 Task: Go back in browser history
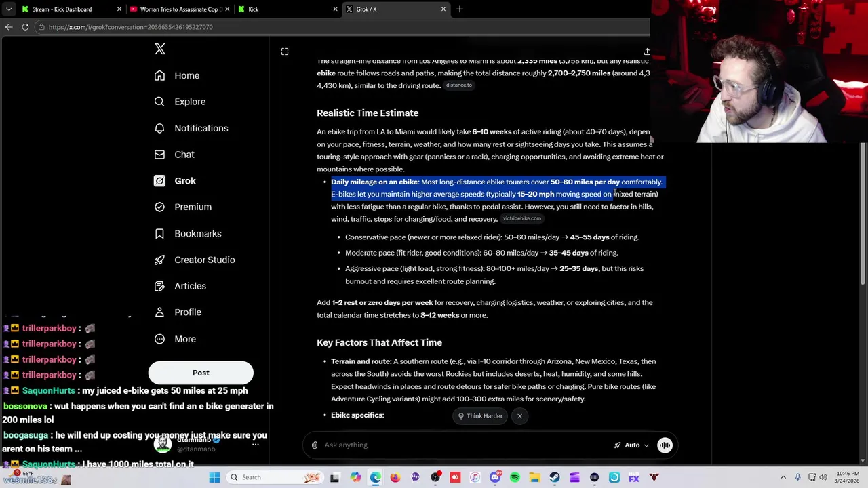[x=8, y=27]
